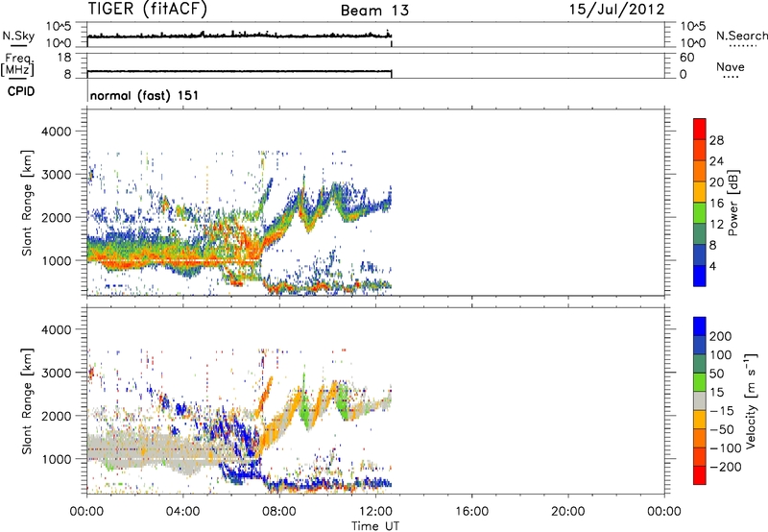
Task: Click the 60 tick on Nave axis
Action: pos(686,58)
